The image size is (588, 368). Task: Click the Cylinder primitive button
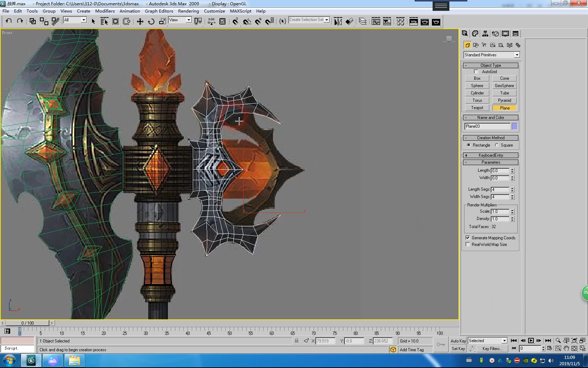click(x=477, y=93)
